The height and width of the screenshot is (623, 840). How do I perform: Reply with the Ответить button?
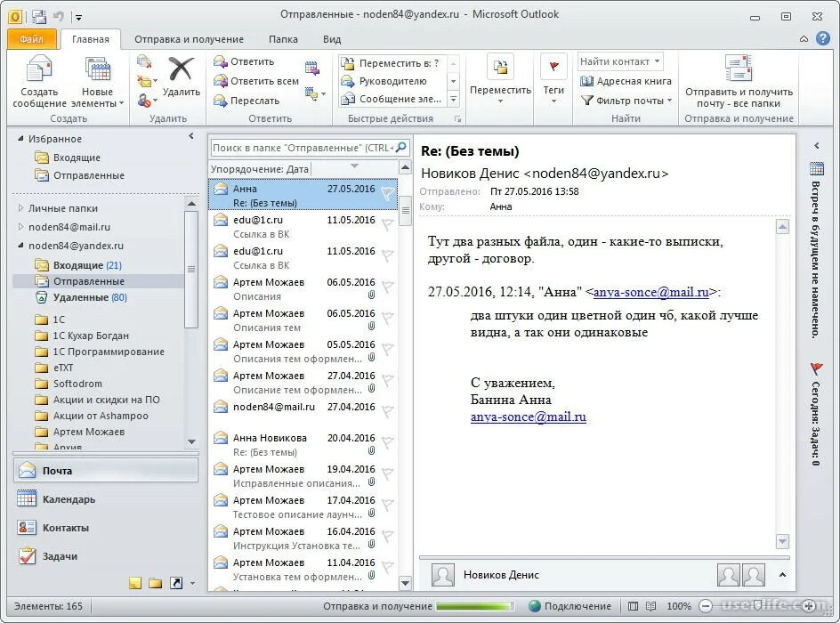pyautogui.click(x=244, y=61)
